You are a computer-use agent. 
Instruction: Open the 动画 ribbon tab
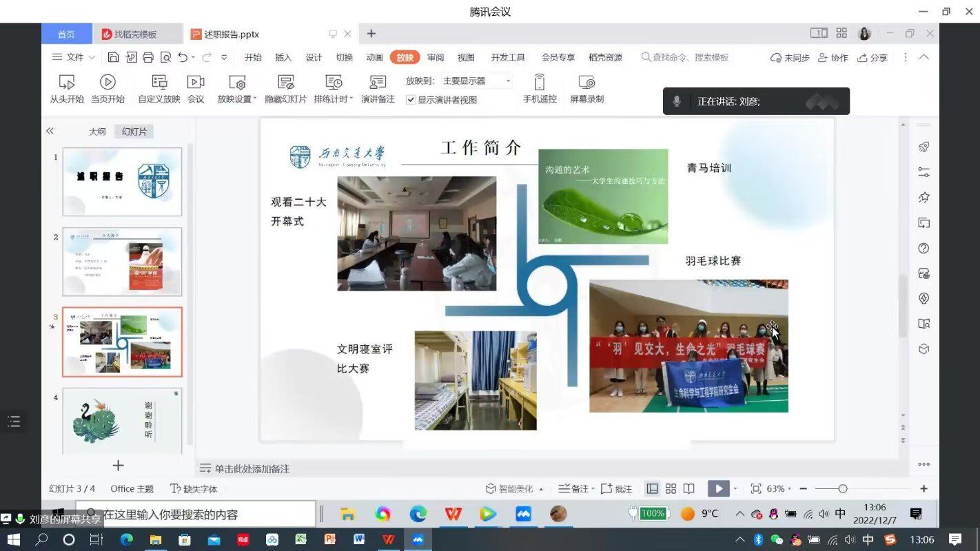[x=374, y=57]
